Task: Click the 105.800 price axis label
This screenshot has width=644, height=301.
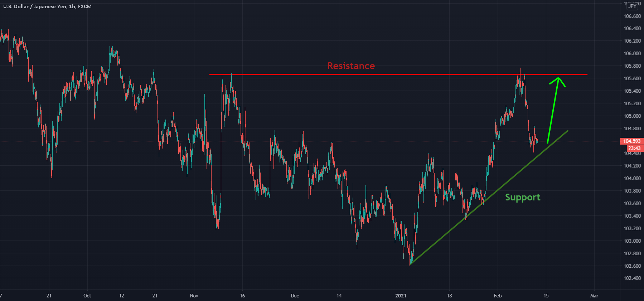Action: [632, 66]
